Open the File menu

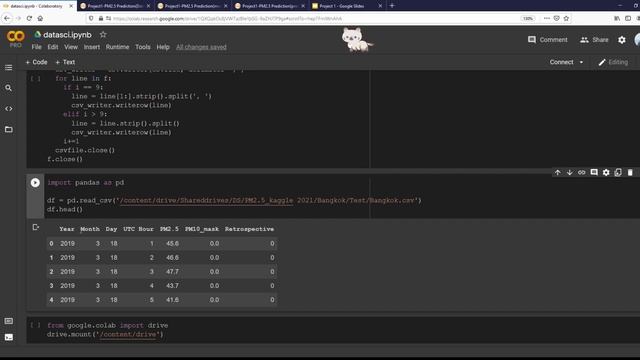[36, 47]
